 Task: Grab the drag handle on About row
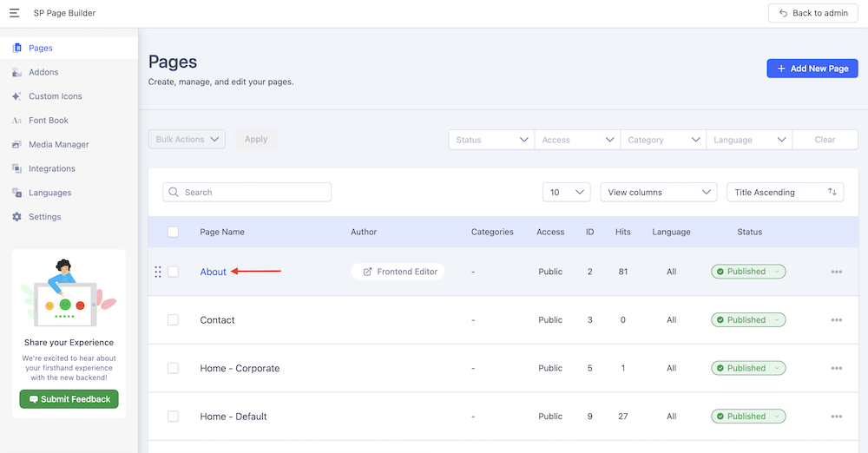coord(157,272)
